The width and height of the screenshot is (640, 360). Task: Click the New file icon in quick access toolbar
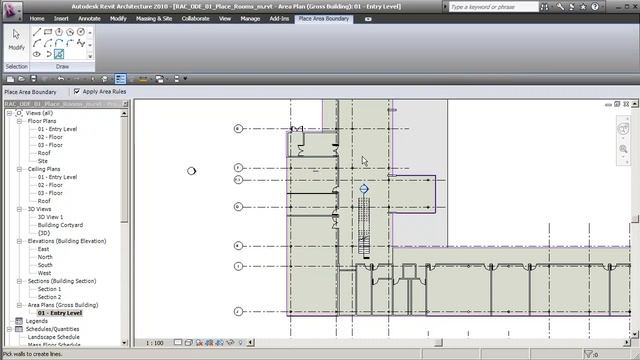[10, 79]
